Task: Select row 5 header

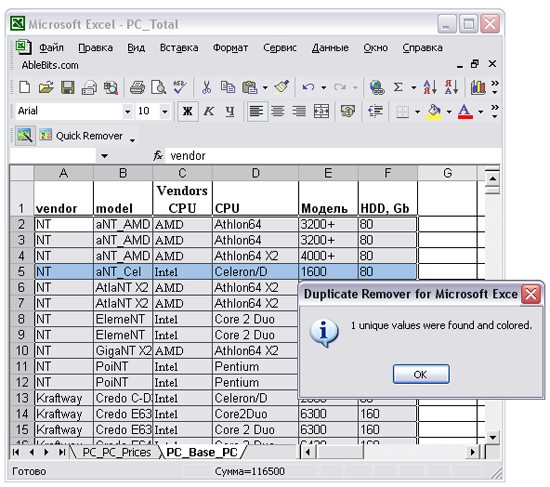Action: click(x=21, y=272)
